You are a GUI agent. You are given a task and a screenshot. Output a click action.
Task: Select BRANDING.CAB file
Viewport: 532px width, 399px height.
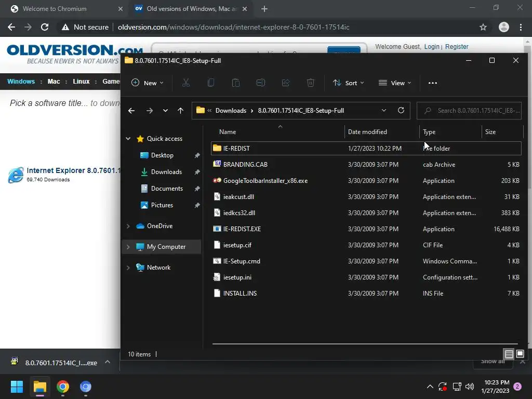pyautogui.click(x=366, y=165)
